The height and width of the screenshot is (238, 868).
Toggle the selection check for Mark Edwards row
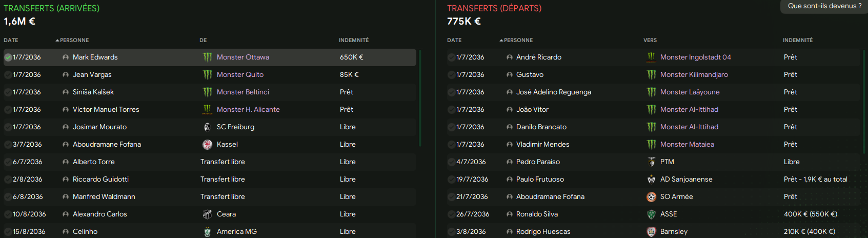[8, 57]
